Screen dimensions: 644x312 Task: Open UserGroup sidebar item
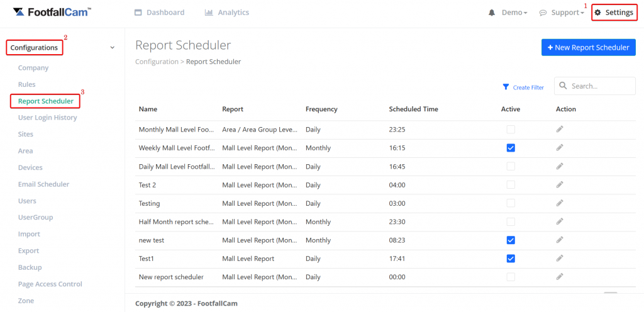coord(35,218)
